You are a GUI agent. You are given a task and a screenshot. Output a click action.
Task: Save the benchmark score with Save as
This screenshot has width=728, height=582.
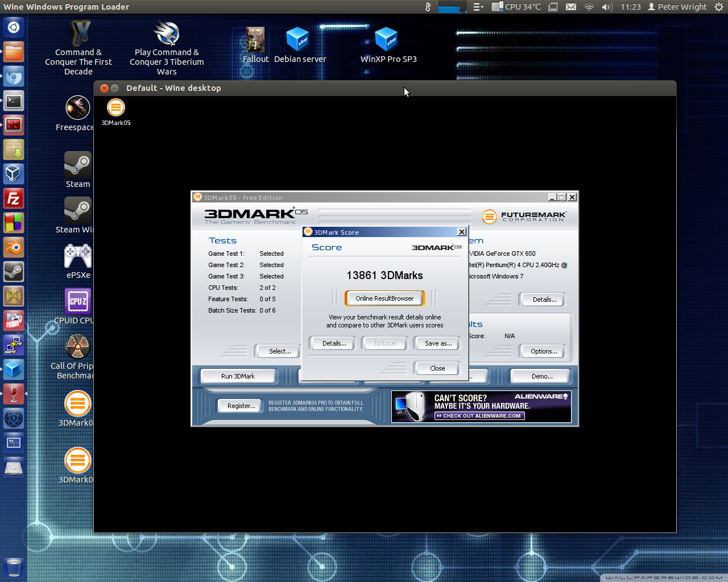coord(437,343)
